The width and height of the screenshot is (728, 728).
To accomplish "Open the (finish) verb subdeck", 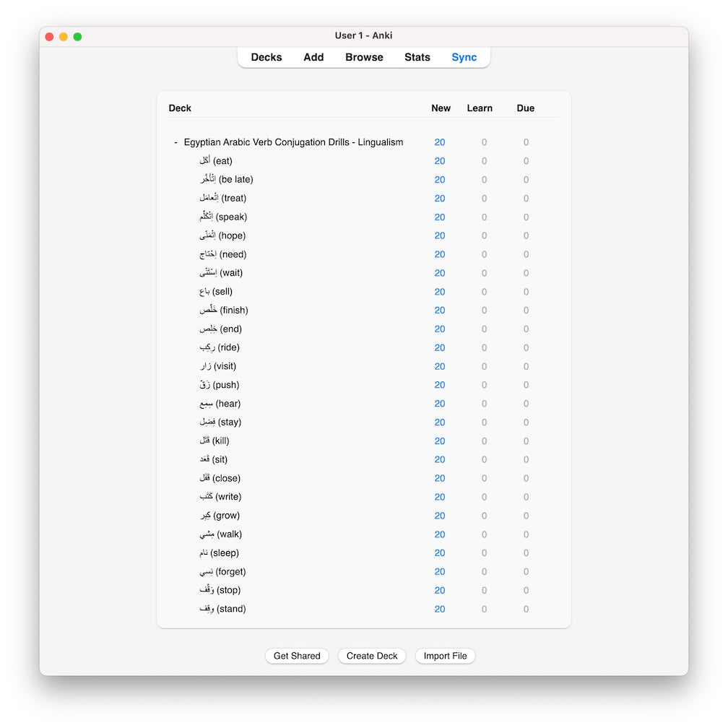I will [224, 311].
